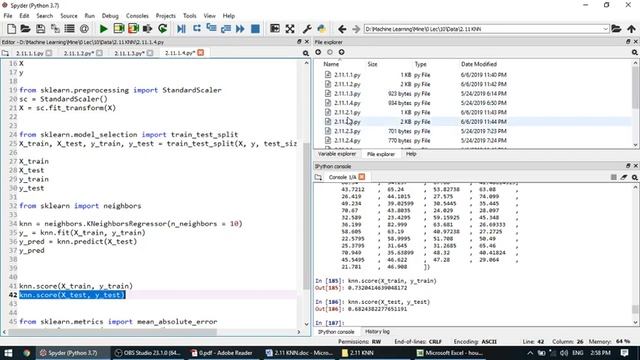Switch to the 2.11.1.2.py editor tab

pos(78,53)
